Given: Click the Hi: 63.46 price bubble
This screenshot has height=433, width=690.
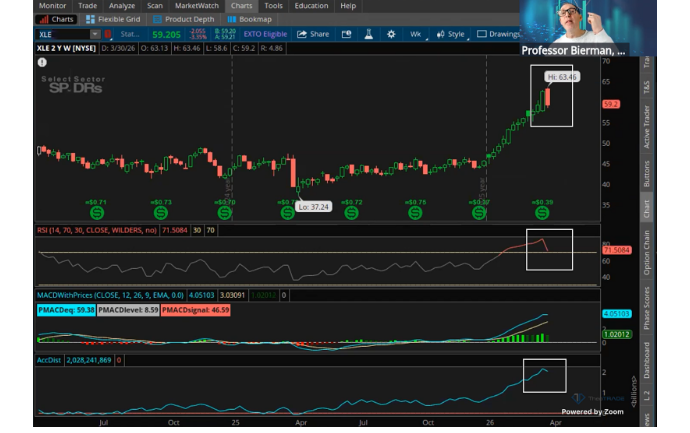Looking at the screenshot, I should [x=562, y=77].
